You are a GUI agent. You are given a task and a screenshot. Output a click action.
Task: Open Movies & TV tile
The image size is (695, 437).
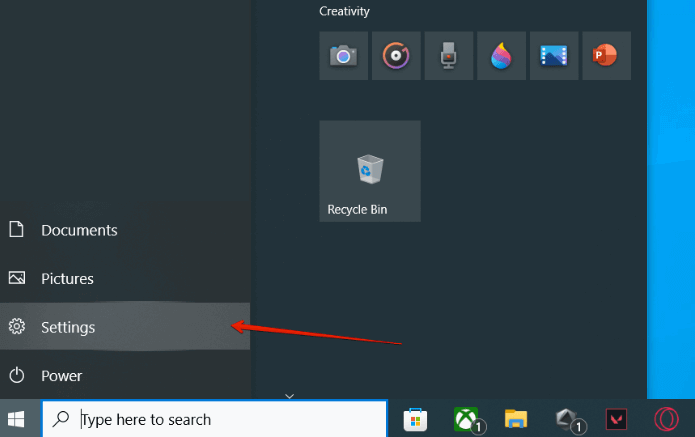point(554,56)
